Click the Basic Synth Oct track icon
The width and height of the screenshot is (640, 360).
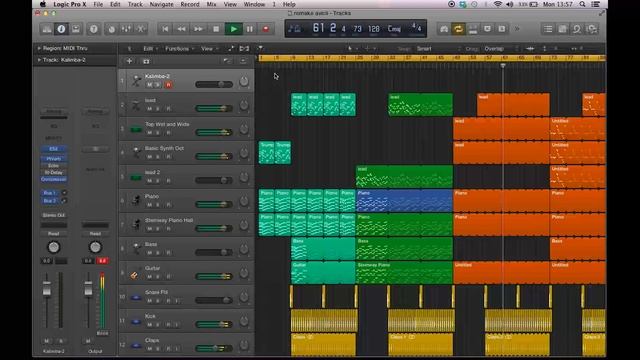pos(136,152)
